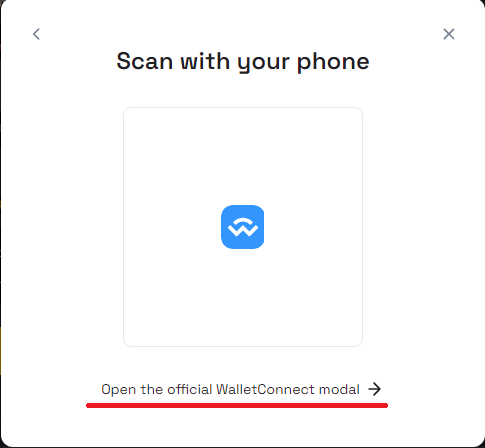
Task: Click the Scan with your phone heading
Action: (243, 62)
